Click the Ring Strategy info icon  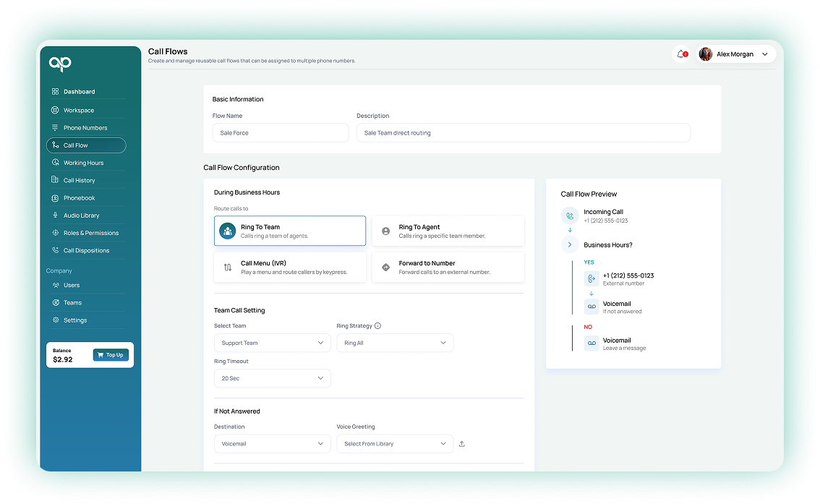377,326
